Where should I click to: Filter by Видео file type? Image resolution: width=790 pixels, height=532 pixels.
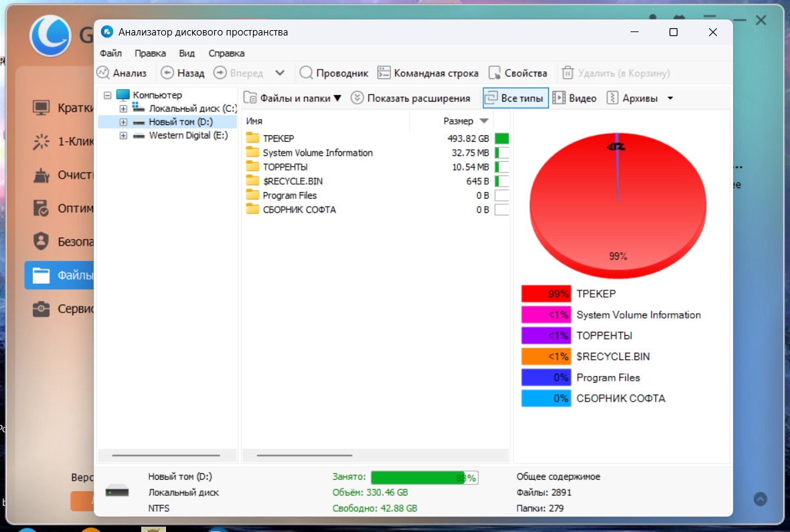[575, 98]
